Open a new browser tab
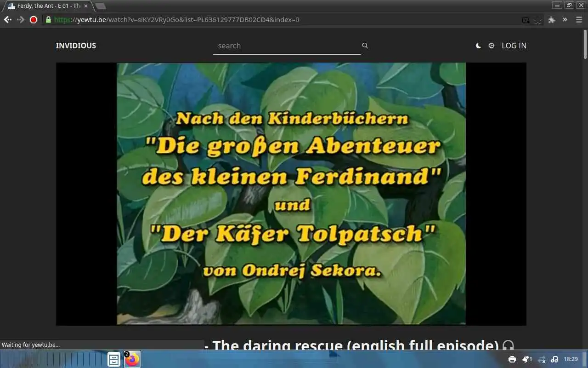588x368 pixels. point(100,6)
